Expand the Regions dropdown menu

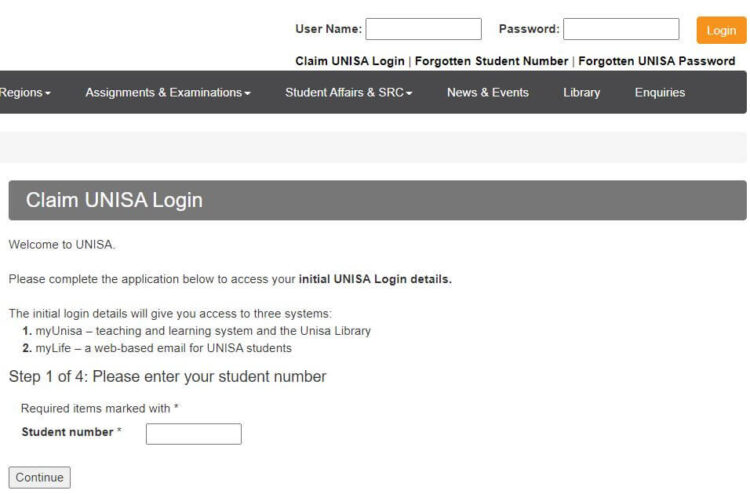(x=24, y=92)
